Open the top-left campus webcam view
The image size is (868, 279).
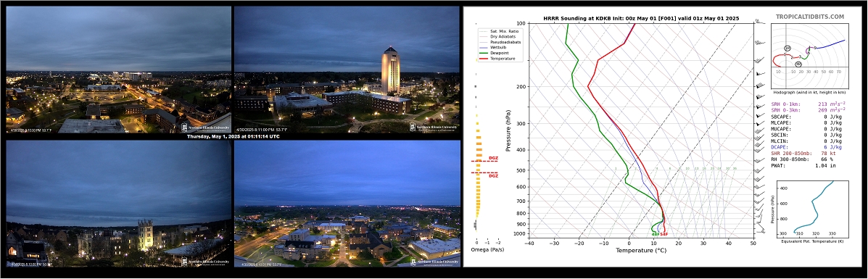(x=118, y=70)
